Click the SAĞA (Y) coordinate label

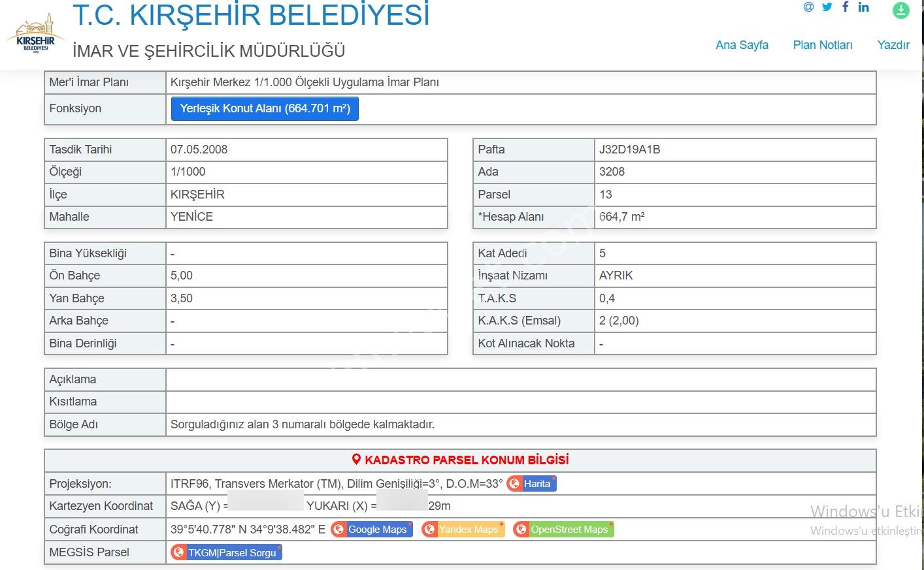tap(199, 506)
